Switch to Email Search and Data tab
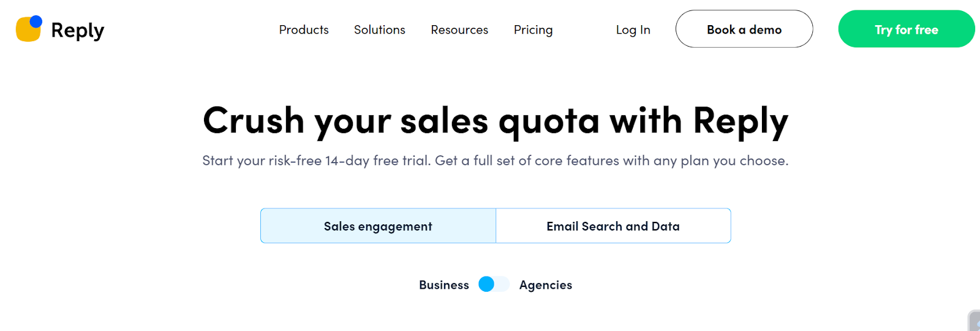980x331 pixels. pos(613,226)
